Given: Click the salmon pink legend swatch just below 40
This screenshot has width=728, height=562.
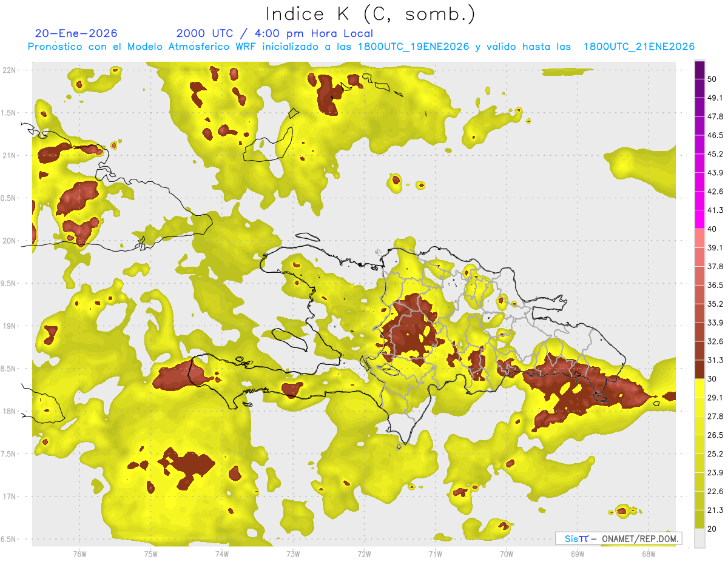Looking at the screenshot, I should click(x=699, y=238).
